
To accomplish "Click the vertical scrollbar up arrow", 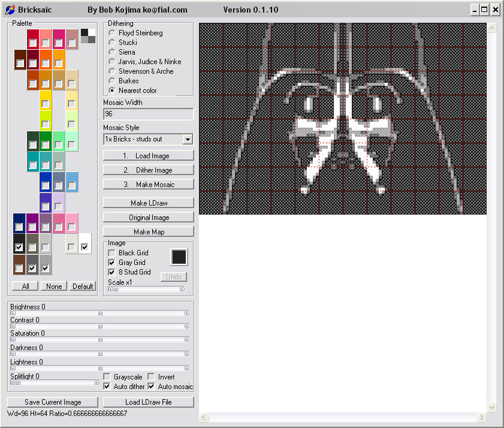I will point(492,28).
